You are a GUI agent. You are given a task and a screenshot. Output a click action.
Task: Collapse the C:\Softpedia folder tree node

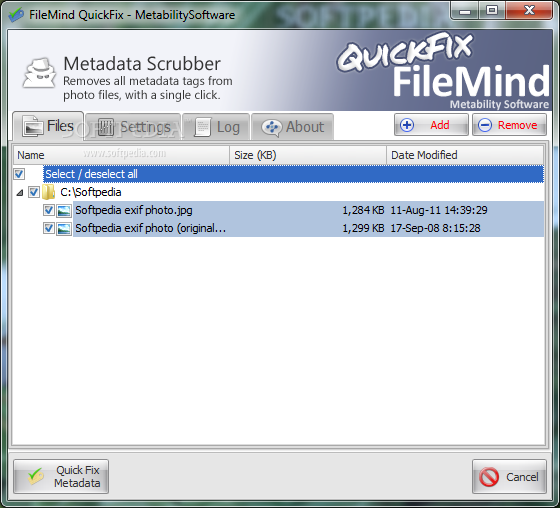coord(20,193)
